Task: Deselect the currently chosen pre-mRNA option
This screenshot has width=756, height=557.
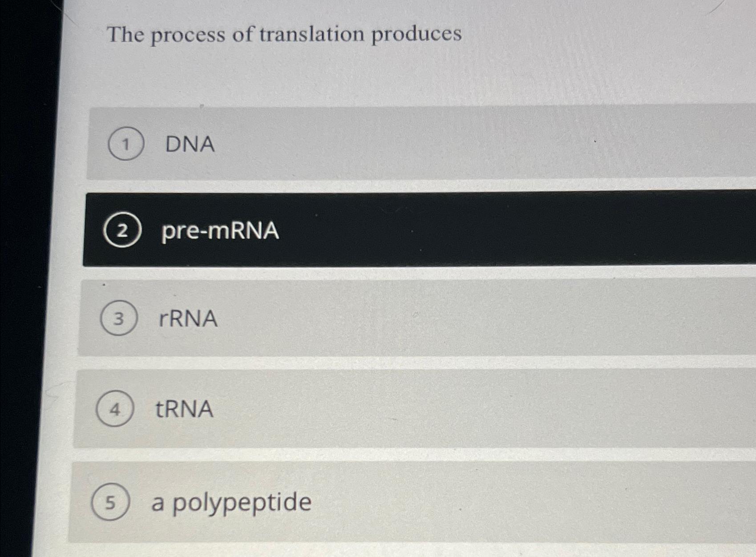Action: pyautogui.click(x=311, y=229)
